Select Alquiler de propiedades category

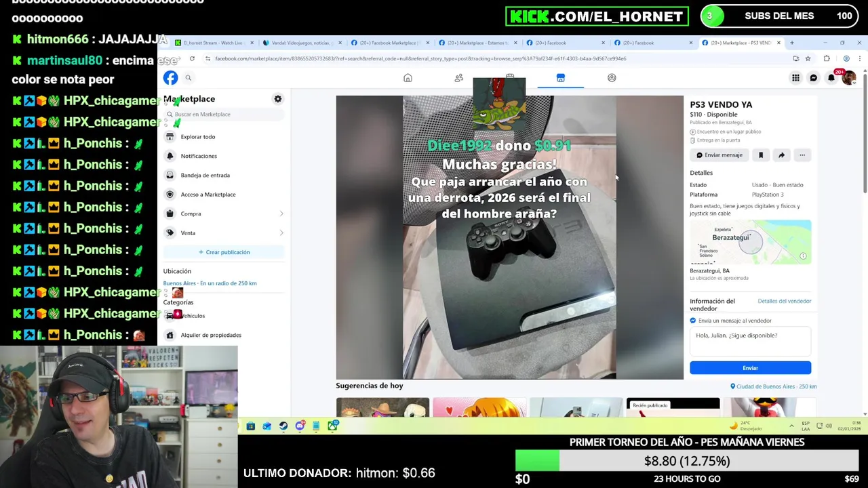coord(223,335)
